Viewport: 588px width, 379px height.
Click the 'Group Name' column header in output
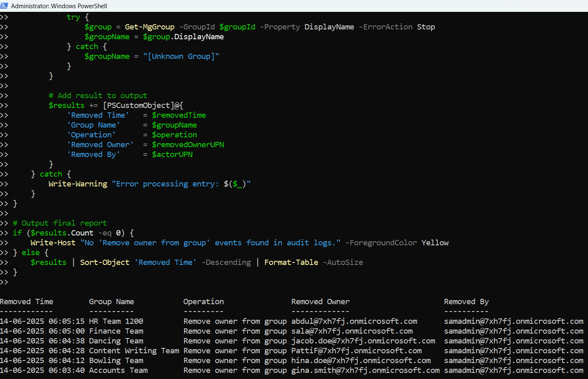pos(111,302)
